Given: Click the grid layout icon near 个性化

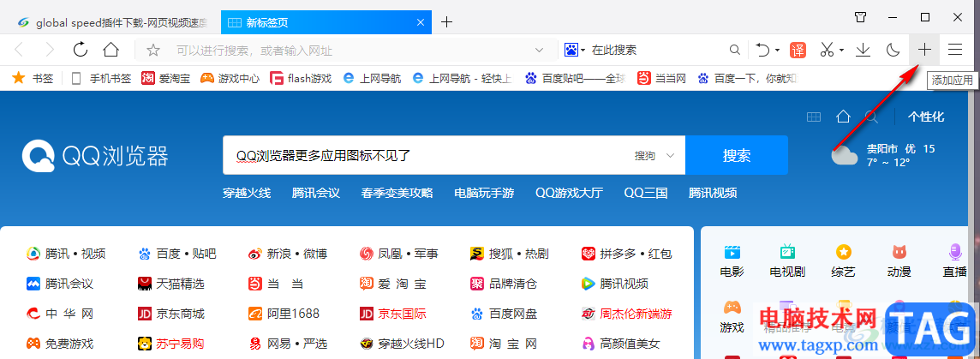Looking at the screenshot, I should click(x=813, y=117).
